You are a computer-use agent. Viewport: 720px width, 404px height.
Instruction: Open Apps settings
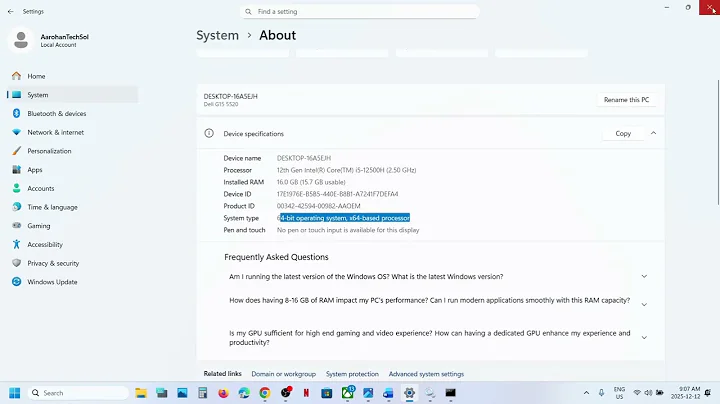73,170
